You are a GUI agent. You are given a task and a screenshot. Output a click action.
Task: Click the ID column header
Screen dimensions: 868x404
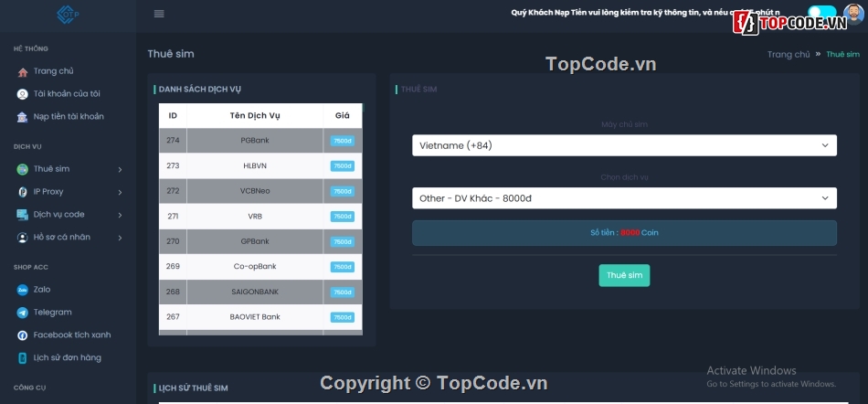(173, 116)
